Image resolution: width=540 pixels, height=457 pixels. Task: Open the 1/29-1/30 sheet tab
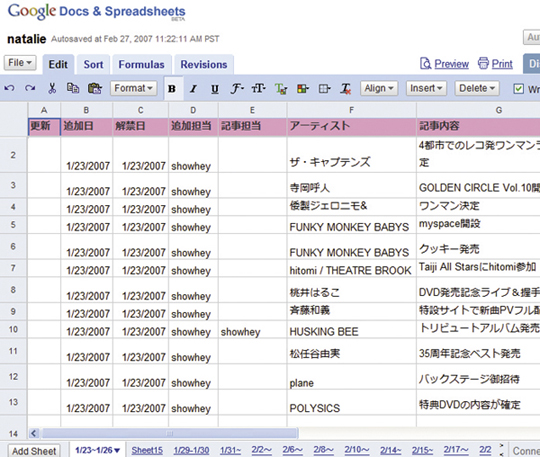click(x=191, y=450)
